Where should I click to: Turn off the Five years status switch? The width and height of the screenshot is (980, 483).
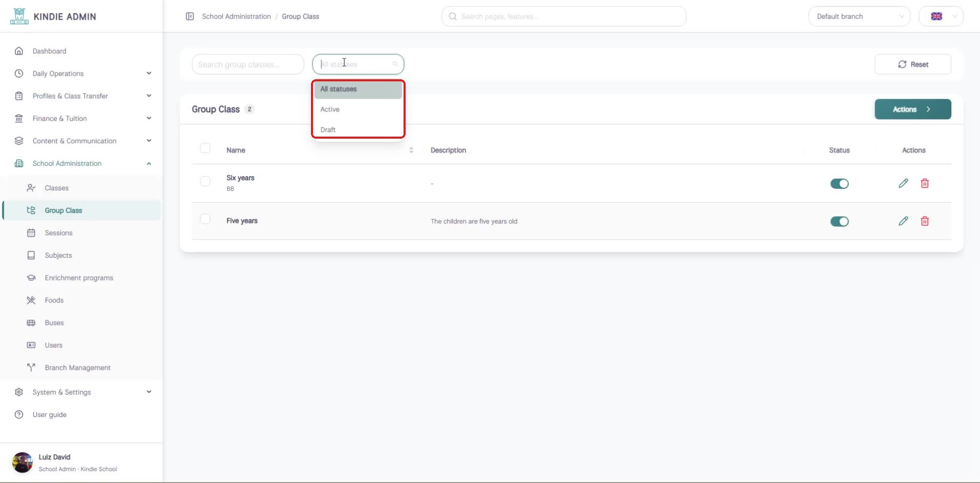(839, 222)
